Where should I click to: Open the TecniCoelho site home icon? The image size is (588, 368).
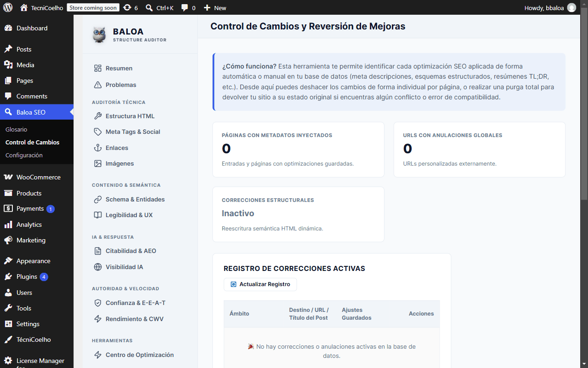tap(24, 7)
